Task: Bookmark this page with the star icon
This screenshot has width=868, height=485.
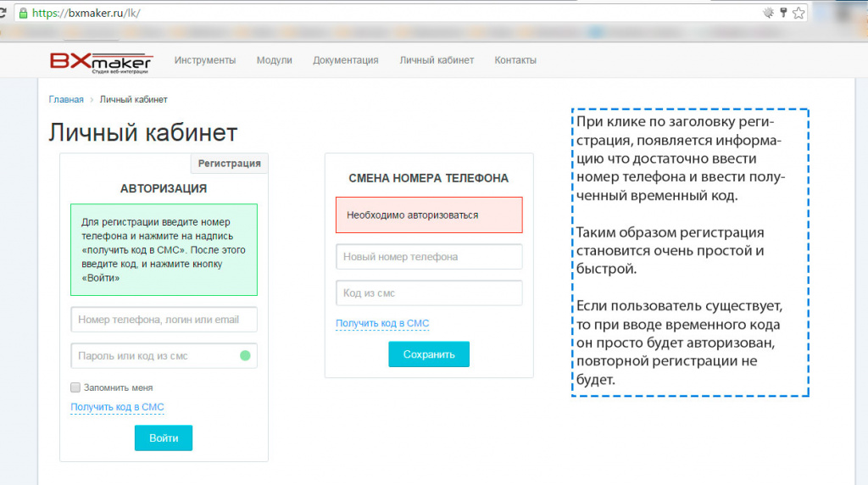Action: point(798,13)
